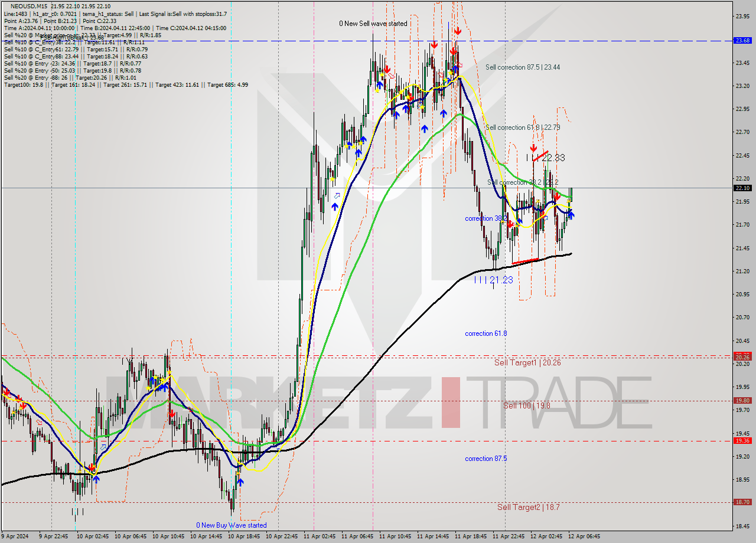Click '0 New Buy Wave started' label
Viewport: 756px width, 543px height.
(232, 525)
